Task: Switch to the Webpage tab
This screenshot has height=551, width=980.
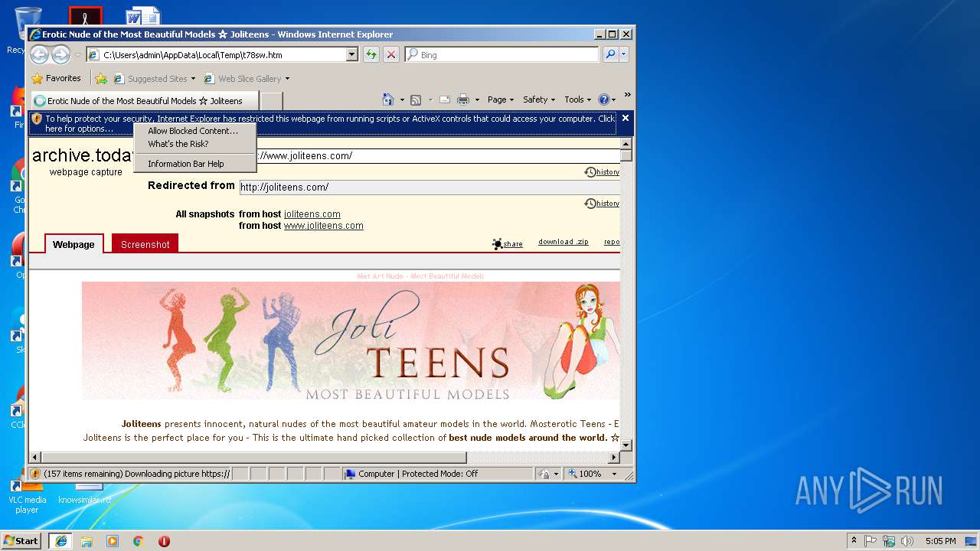Action: click(73, 244)
